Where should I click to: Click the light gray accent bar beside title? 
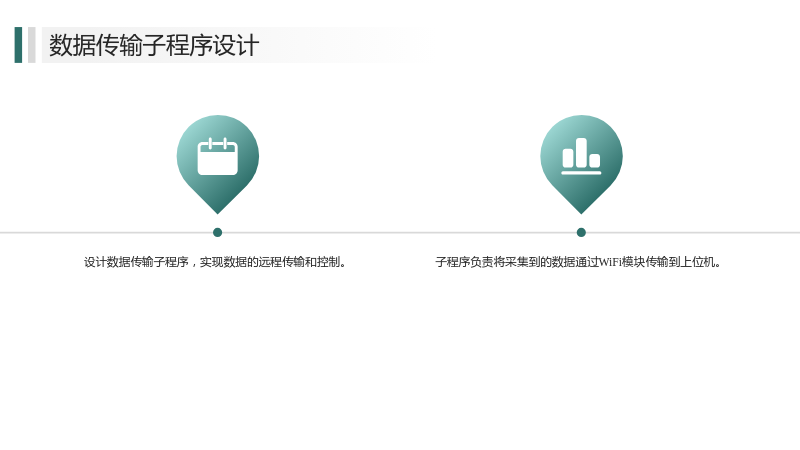[32, 45]
